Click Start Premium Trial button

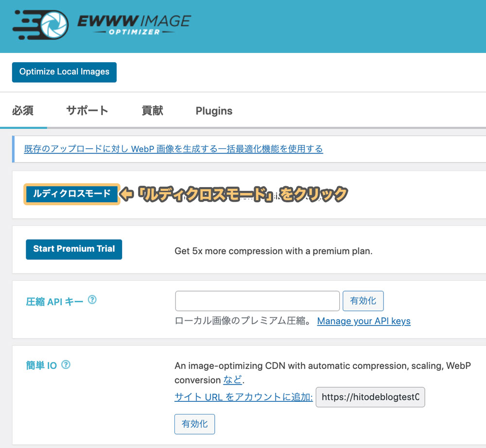tap(74, 249)
